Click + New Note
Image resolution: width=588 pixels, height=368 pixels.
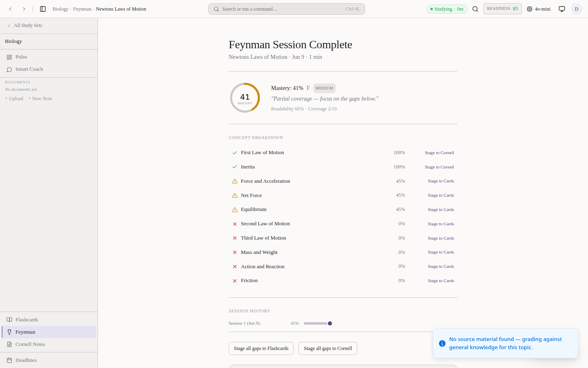tap(40, 99)
